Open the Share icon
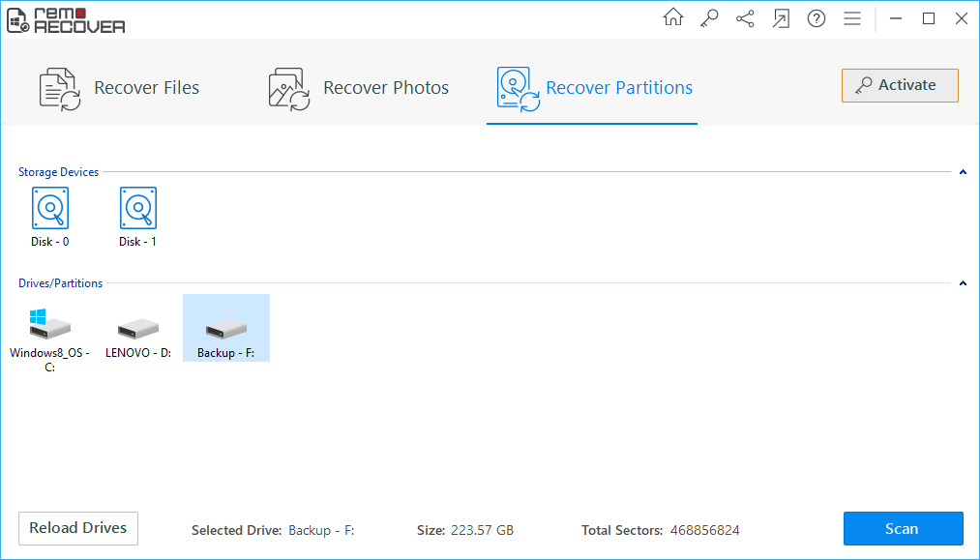Viewport: 980px width, 560px height. point(745,18)
